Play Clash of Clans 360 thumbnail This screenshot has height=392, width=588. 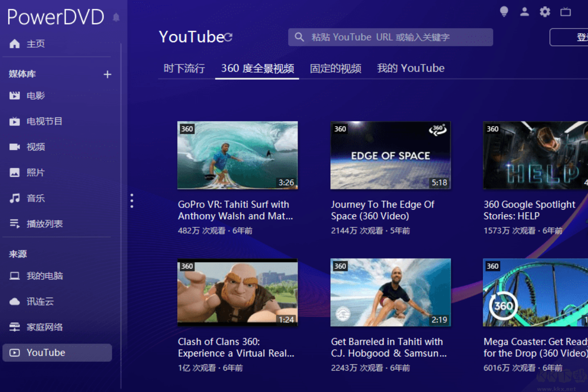(237, 292)
